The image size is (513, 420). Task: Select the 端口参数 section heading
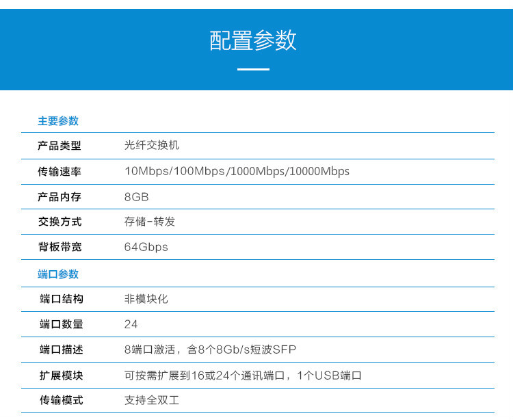coord(58,274)
